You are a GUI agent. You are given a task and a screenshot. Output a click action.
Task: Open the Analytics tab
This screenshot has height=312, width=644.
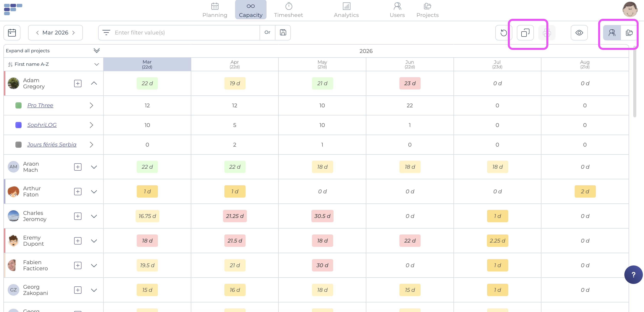(346, 10)
